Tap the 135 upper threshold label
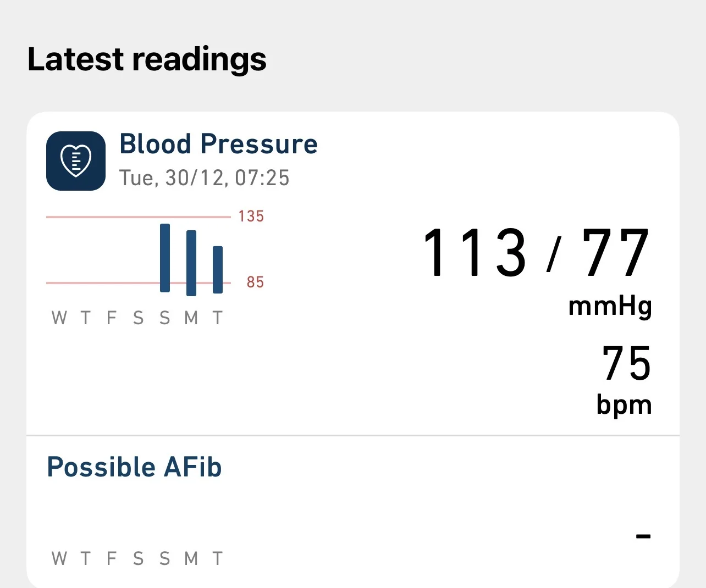The image size is (706, 588). [251, 217]
